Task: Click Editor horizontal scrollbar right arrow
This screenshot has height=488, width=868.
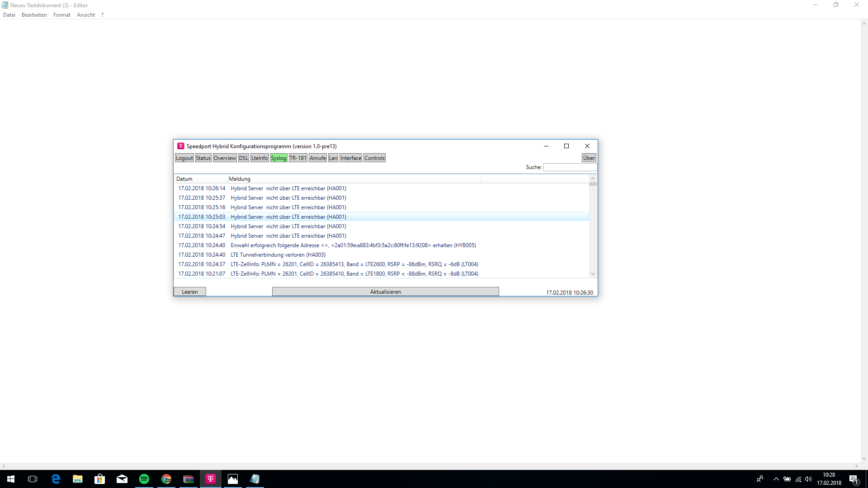Action: (x=856, y=466)
